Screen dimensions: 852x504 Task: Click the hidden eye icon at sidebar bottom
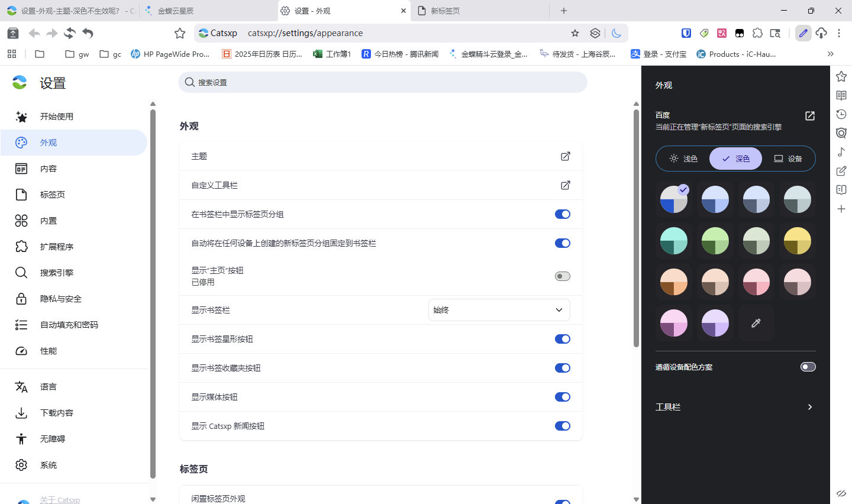click(841, 493)
